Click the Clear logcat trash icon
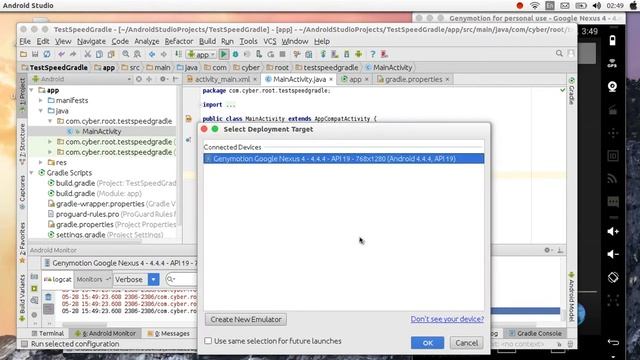Viewport: 640px width, 360px height. click(48, 297)
